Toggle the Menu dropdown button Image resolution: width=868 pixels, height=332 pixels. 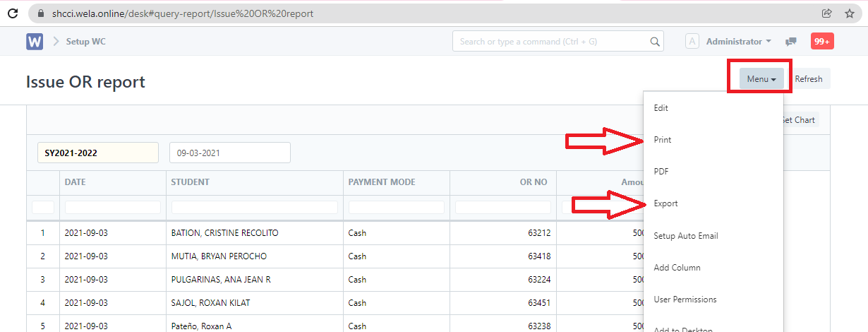[x=761, y=79]
